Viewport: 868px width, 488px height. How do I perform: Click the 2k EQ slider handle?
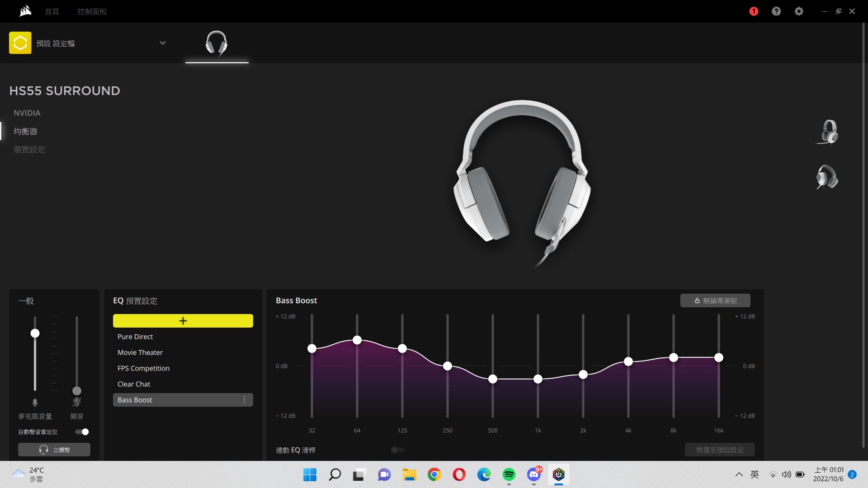coord(583,375)
